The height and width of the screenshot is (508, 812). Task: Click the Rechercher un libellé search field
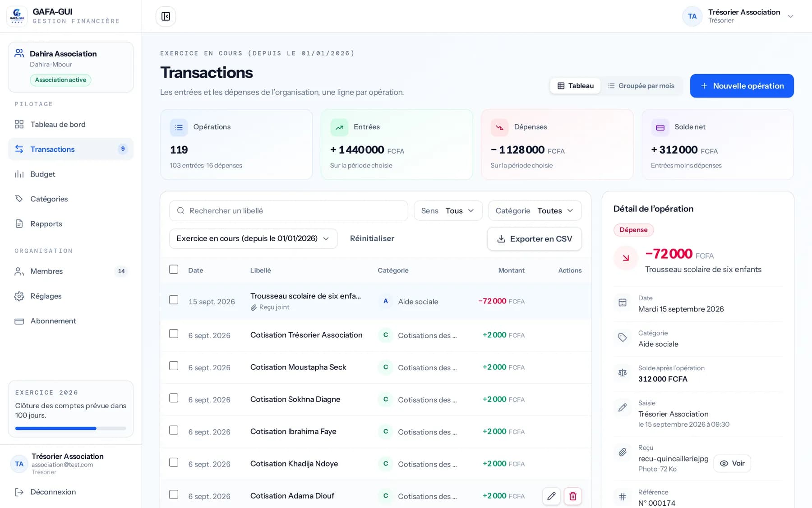[x=289, y=211]
